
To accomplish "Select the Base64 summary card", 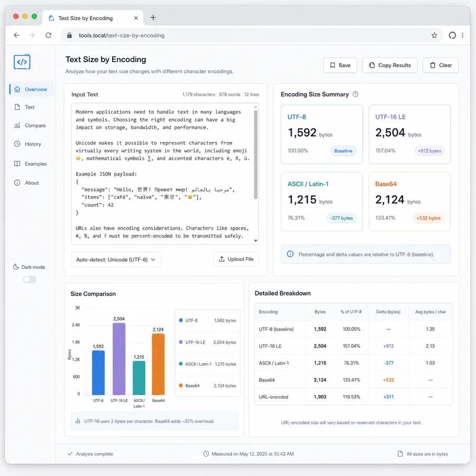I will pos(409,202).
